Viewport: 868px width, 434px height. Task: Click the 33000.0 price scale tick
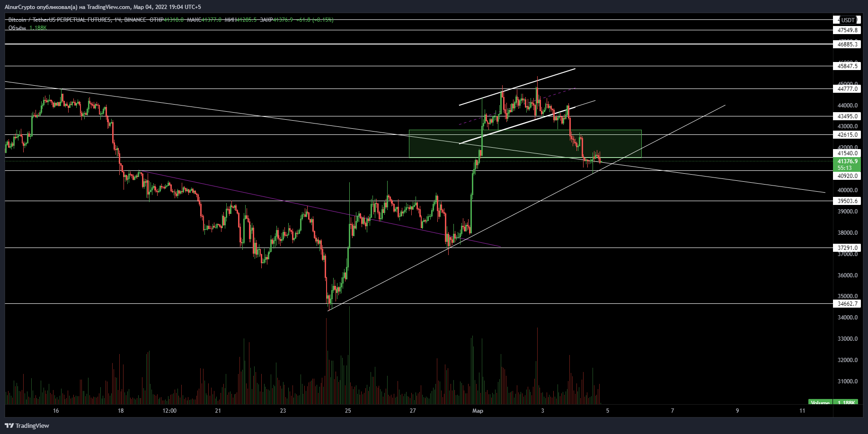pyautogui.click(x=847, y=339)
